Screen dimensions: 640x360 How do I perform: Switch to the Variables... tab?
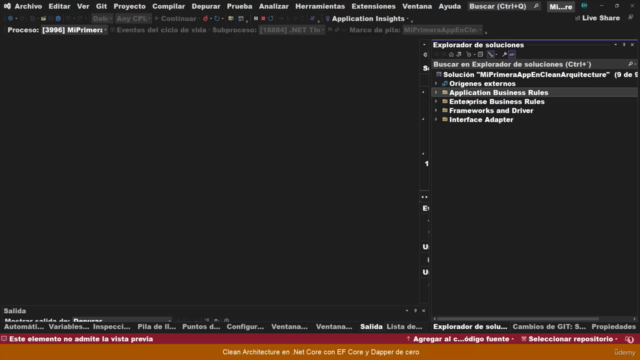click(69, 327)
